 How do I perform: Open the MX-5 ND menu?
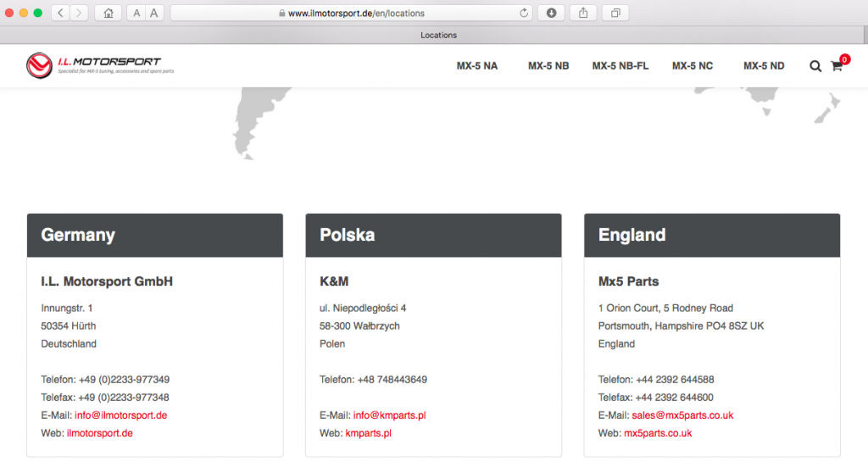click(x=764, y=66)
